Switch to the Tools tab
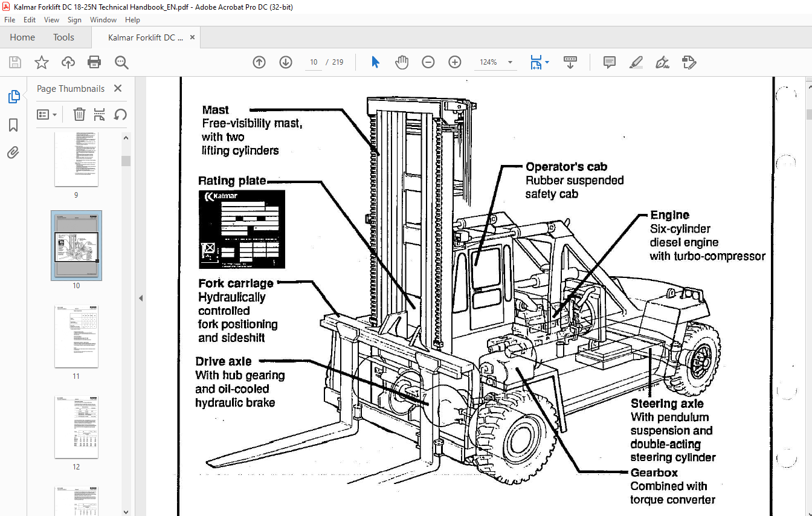 point(63,37)
